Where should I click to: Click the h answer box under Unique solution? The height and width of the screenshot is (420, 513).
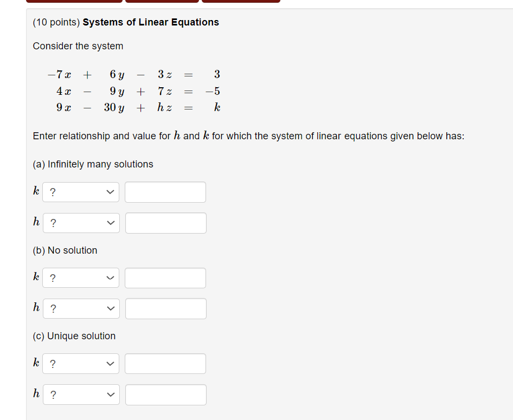click(x=165, y=395)
